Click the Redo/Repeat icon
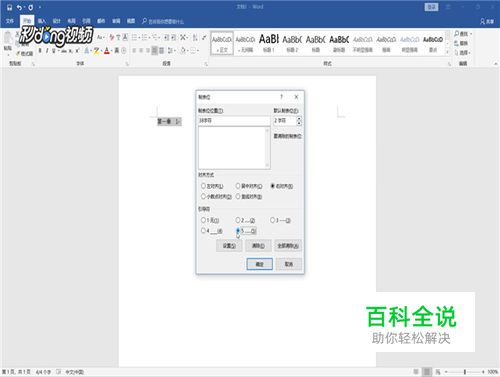This screenshot has width=500, height=377. [x=31, y=7]
